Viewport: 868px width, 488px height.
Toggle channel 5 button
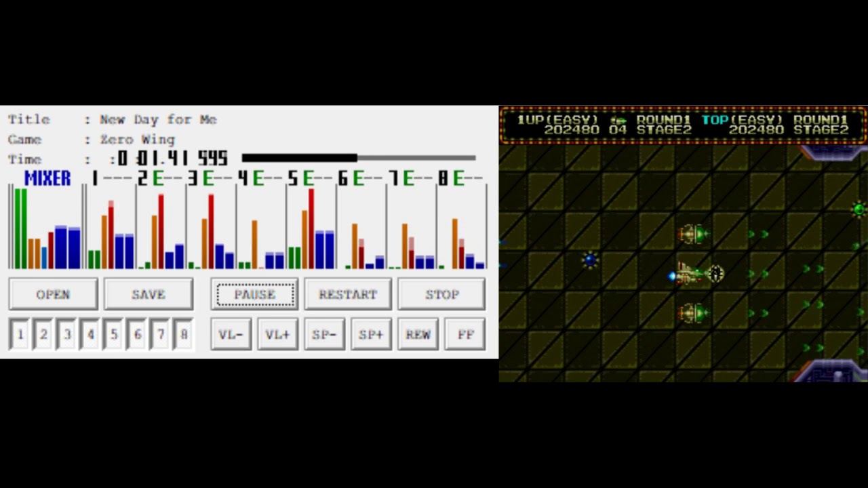114,334
